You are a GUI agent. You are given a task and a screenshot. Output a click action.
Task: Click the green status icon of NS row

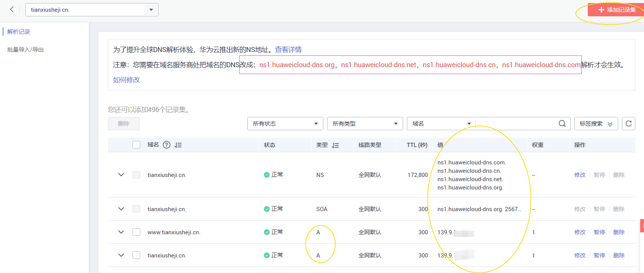(267, 175)
